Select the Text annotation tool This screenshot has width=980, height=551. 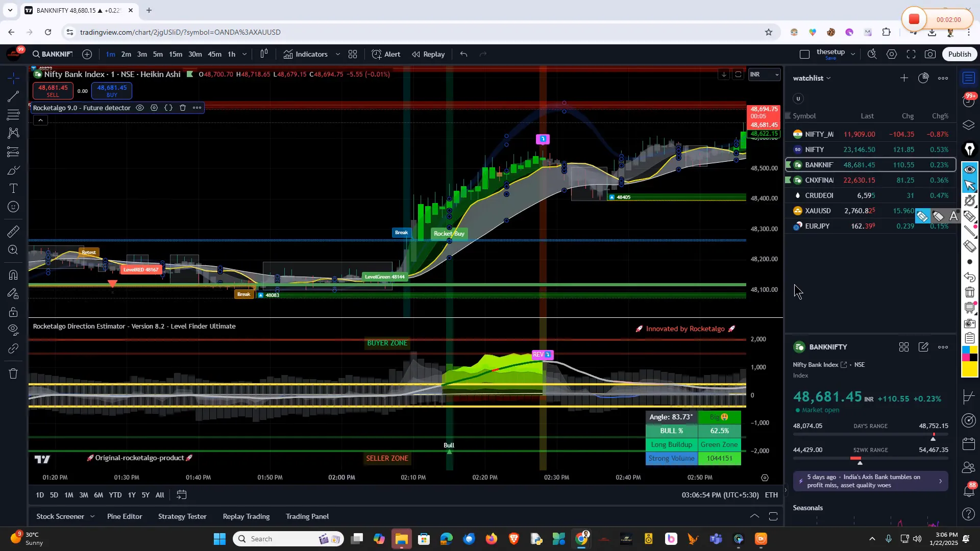point(13,189)
